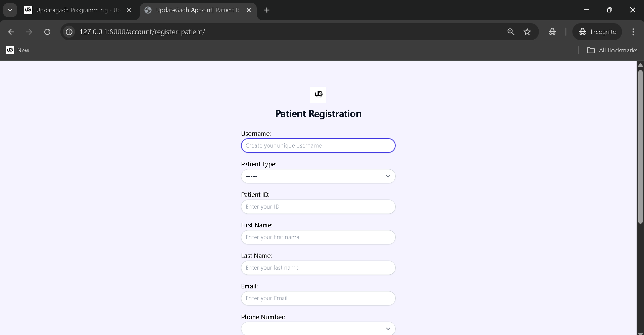
Task: Open the New bookmark shortcut
Action: tap(18, 50)
